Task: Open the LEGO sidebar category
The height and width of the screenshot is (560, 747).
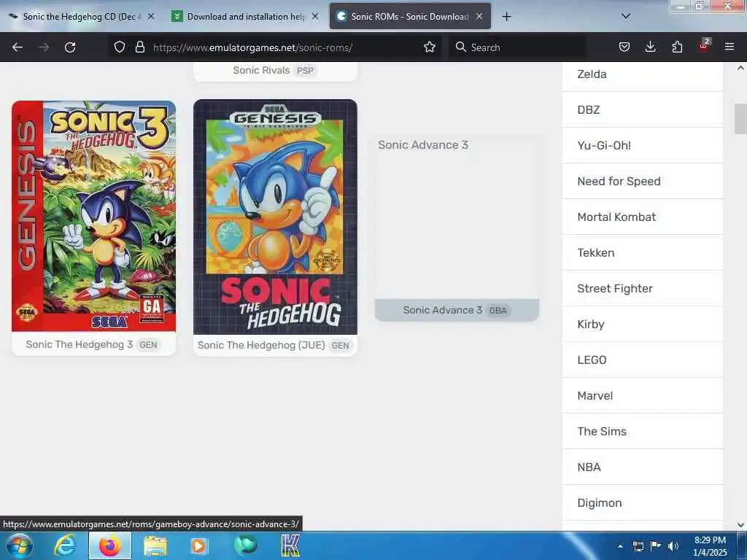Action: [x=642, y=360]
